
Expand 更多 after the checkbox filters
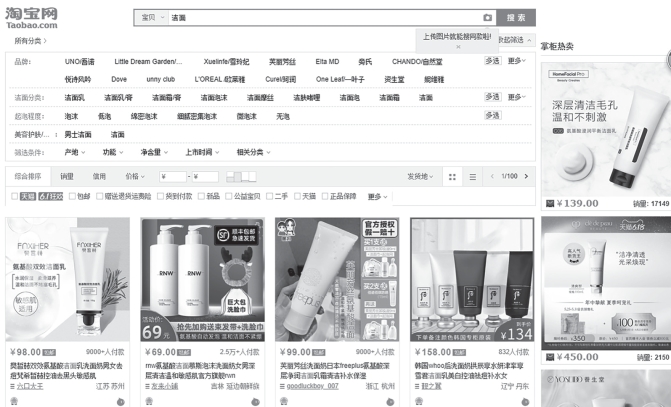[378, 196]
